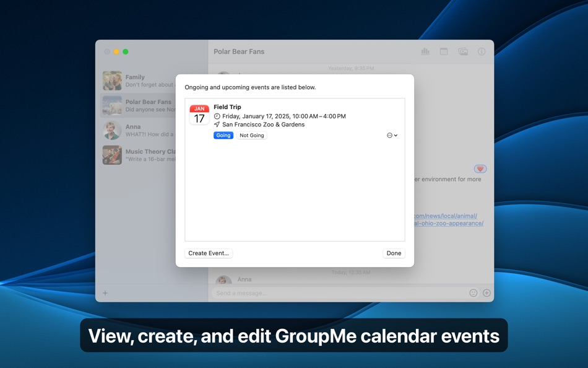
Task: Open the Field Trip more options menu
Action: pyautogui.click(x=392, y=135)
